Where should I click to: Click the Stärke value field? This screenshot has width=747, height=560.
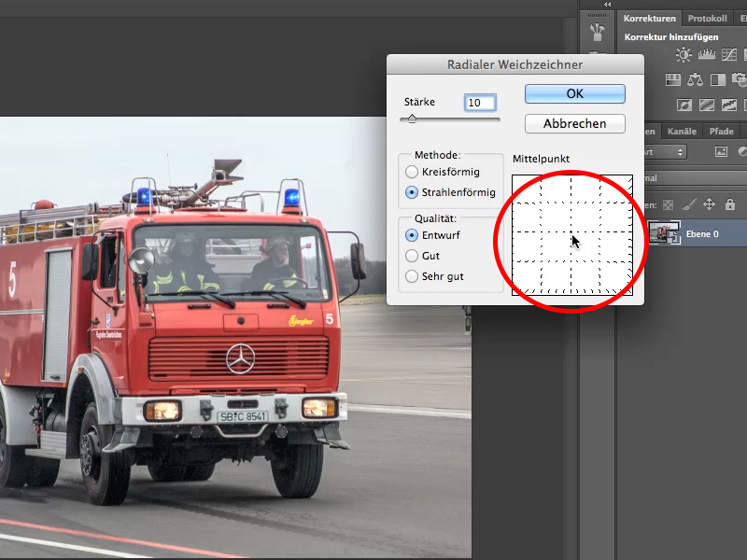pos(480,103)
